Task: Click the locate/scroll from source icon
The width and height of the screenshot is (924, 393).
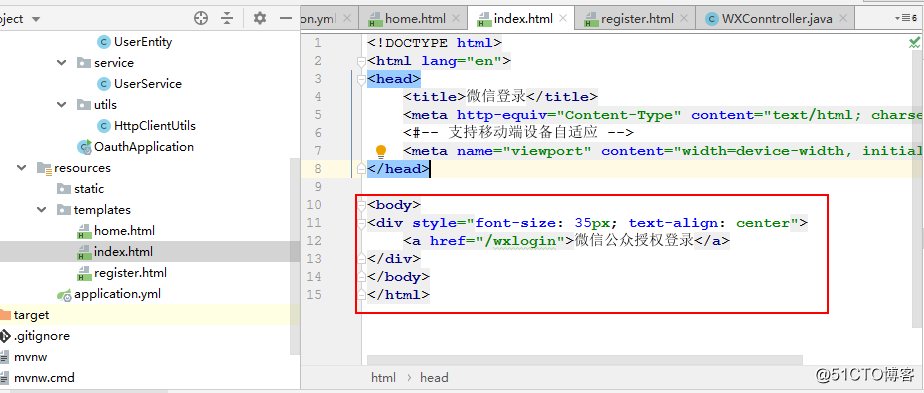Action: 201,18
